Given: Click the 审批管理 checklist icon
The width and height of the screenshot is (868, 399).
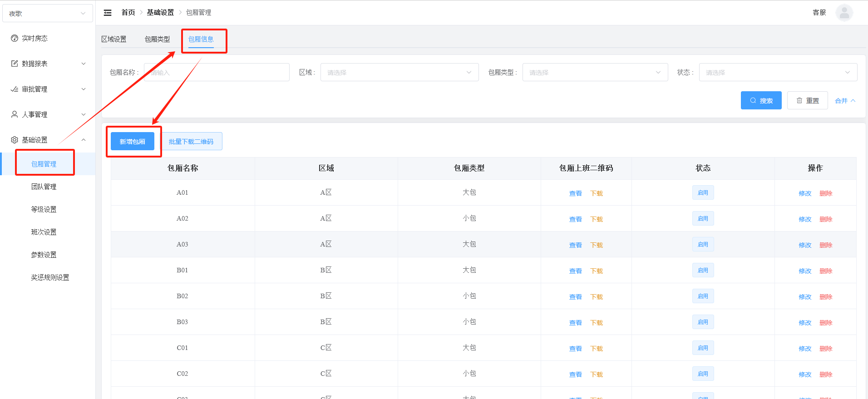Looking at the screenshot, I should (x=15, y=89).
